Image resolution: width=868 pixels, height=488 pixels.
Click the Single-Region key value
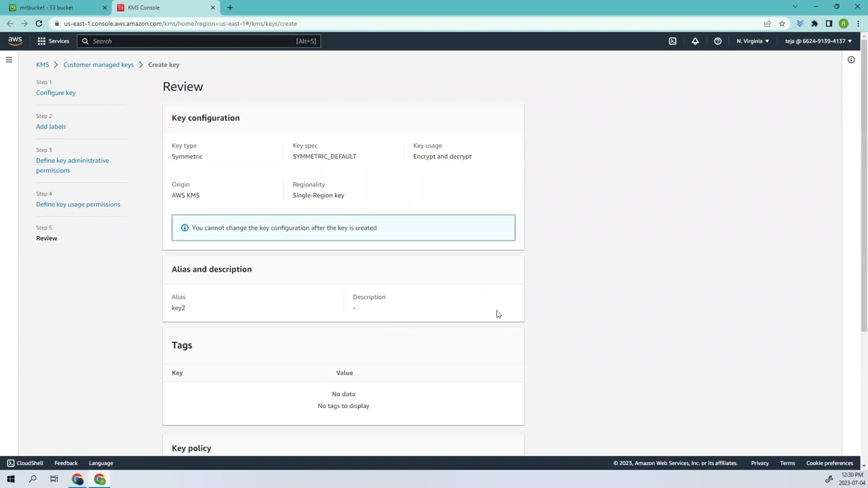coord(318,195)
